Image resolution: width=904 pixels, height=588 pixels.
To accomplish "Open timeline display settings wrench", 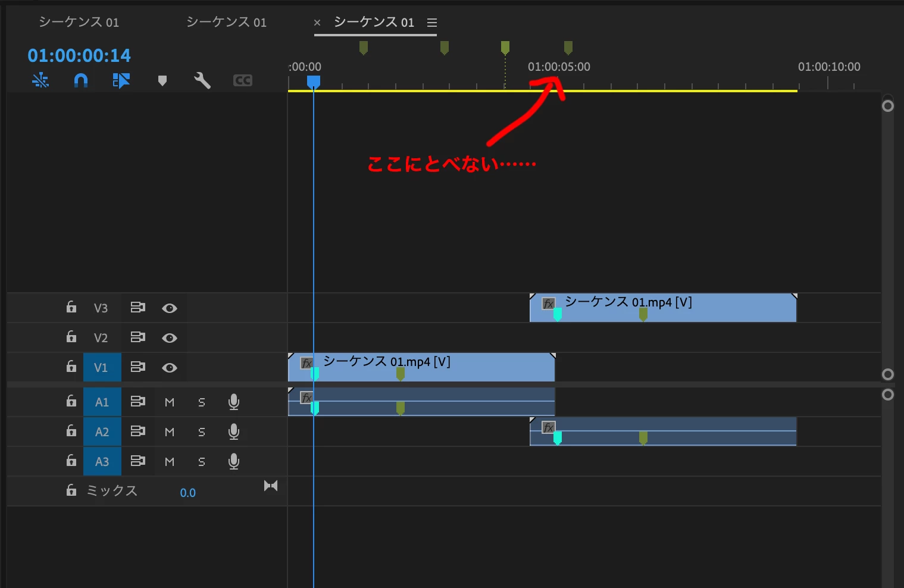I will tap(202, 80).
